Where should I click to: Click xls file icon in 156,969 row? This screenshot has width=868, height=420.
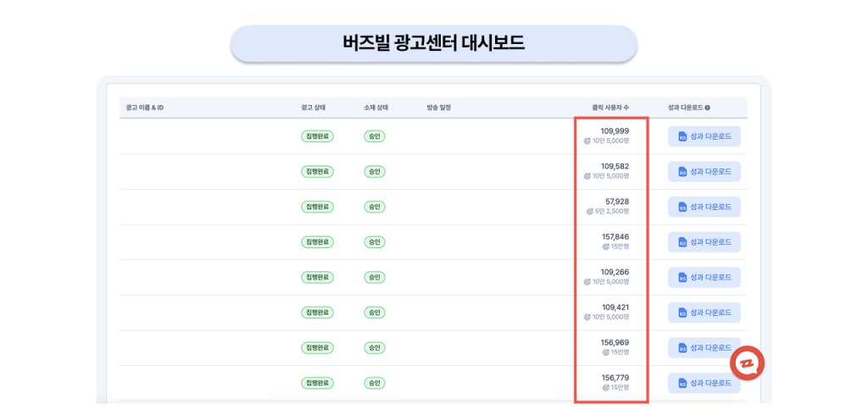(682, 348)
